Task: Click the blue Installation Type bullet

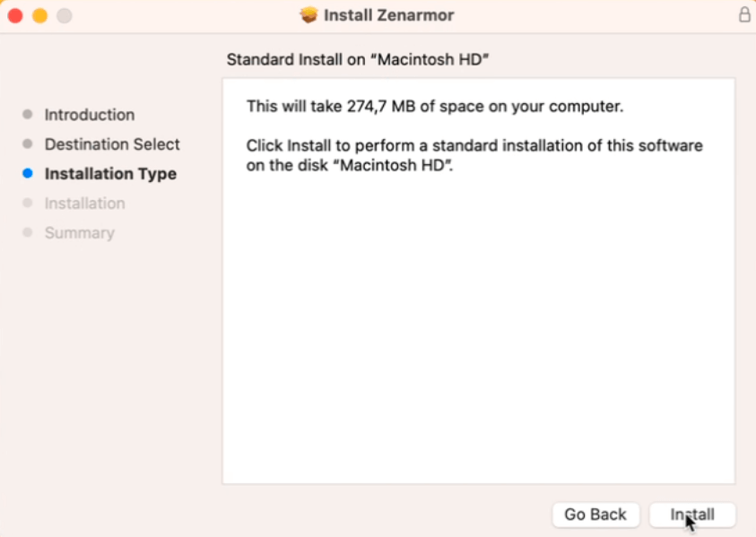Action: (x=27, y=174)
